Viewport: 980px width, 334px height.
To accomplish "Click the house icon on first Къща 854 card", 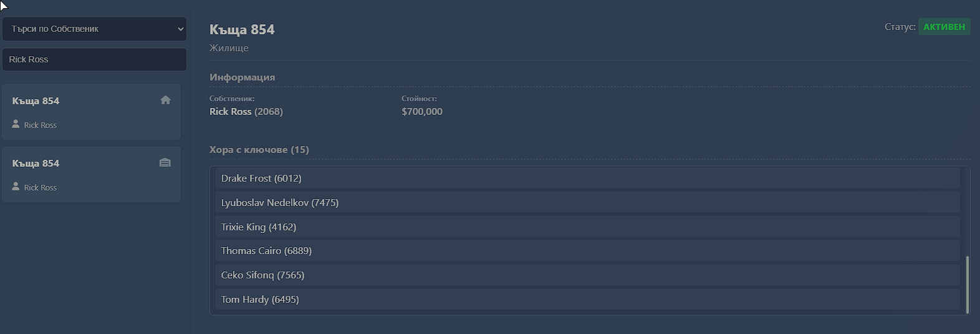I will [165, 100].
